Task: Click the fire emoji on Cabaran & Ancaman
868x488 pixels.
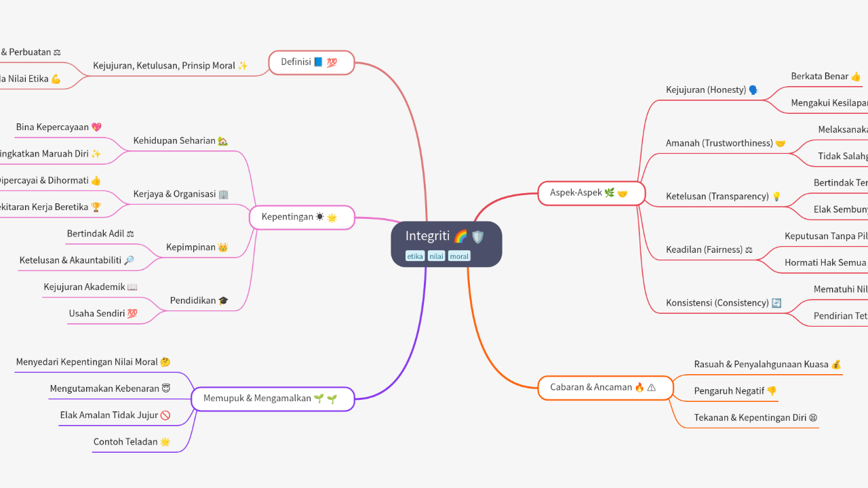Action: pyautogui.click(x=639, y=388)
